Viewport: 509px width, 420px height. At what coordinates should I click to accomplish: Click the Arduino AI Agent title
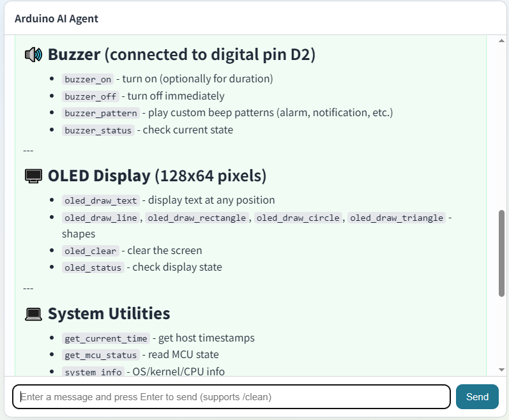tap(56, 19)
